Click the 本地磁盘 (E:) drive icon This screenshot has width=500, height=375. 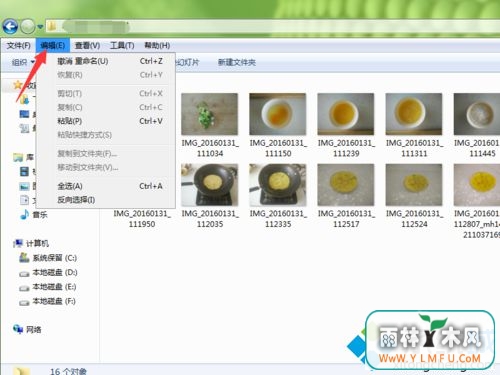(24, 288)
